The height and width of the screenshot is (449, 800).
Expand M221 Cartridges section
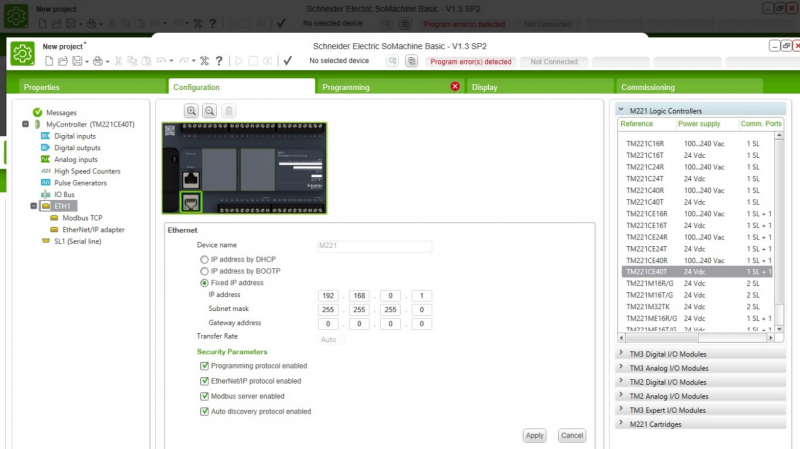621,423
